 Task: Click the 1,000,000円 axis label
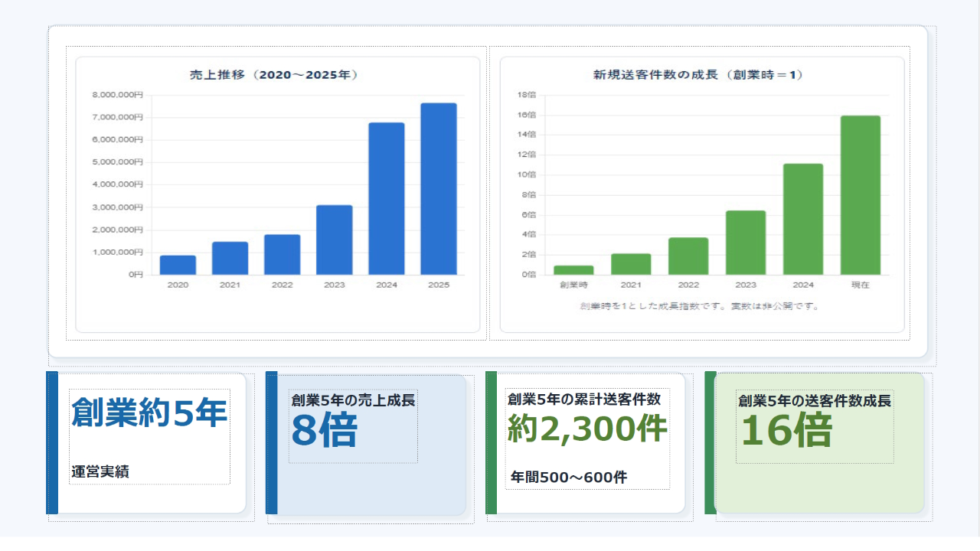click(117, 252)
